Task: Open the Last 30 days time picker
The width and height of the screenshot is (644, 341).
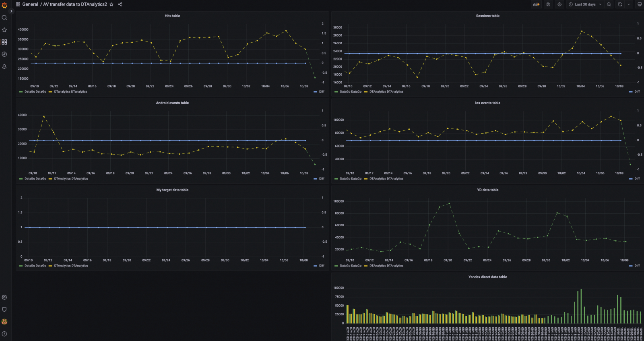Action: (x=585, y=4)
